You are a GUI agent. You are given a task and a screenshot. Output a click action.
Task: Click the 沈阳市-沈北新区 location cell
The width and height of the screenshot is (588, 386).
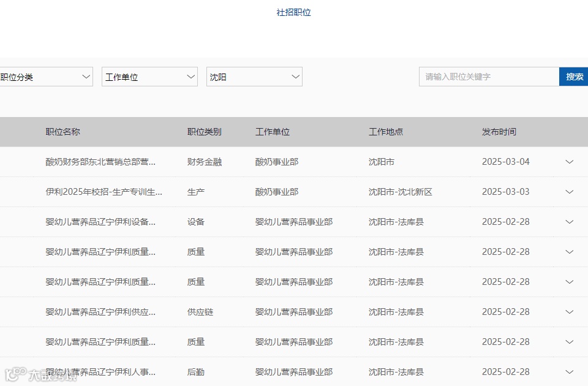tap(401, 192)
